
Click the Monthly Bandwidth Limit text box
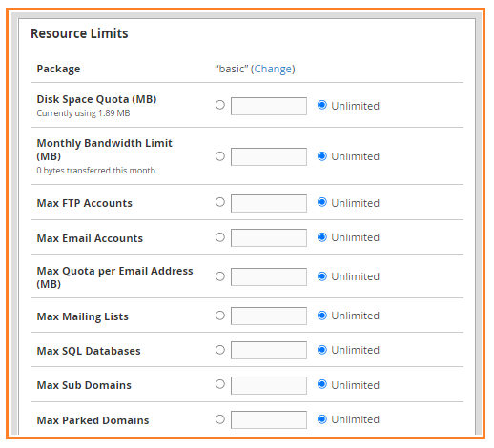269,156
